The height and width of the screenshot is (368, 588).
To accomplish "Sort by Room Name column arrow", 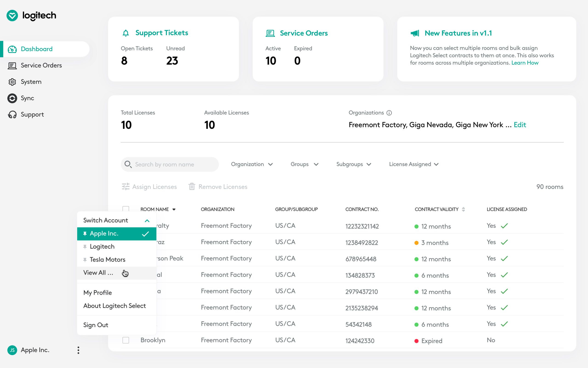I will [x=174, y=209].
